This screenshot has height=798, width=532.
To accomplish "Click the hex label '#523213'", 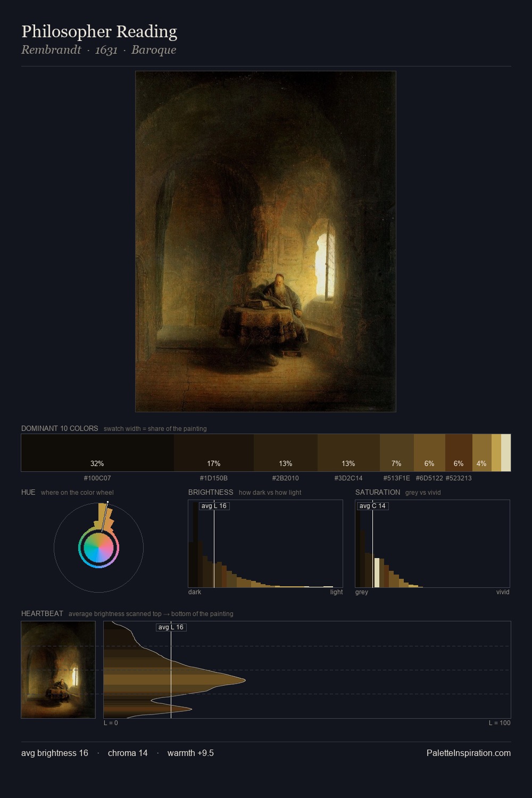I will point(459,478).
